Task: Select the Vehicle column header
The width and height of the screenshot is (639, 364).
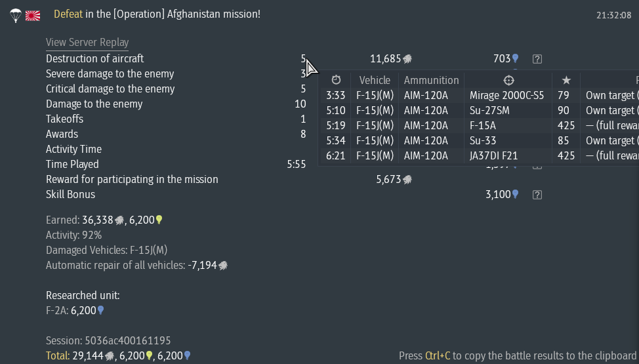Action: coord(375,80)
